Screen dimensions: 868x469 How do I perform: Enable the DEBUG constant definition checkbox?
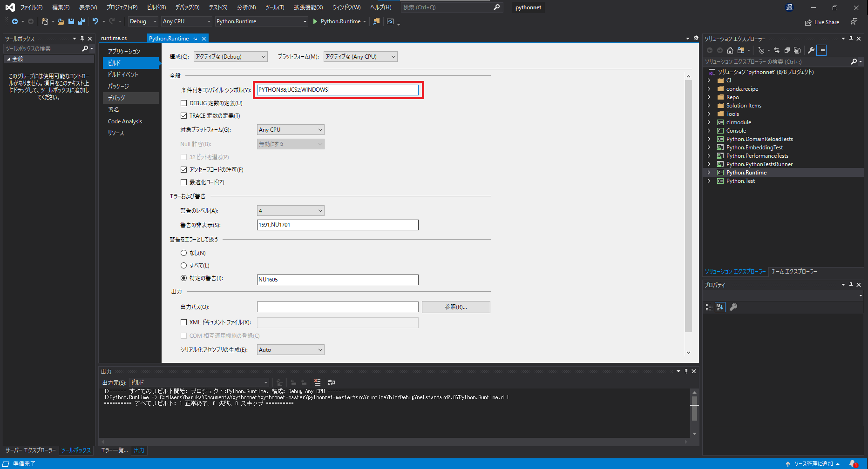183,103
